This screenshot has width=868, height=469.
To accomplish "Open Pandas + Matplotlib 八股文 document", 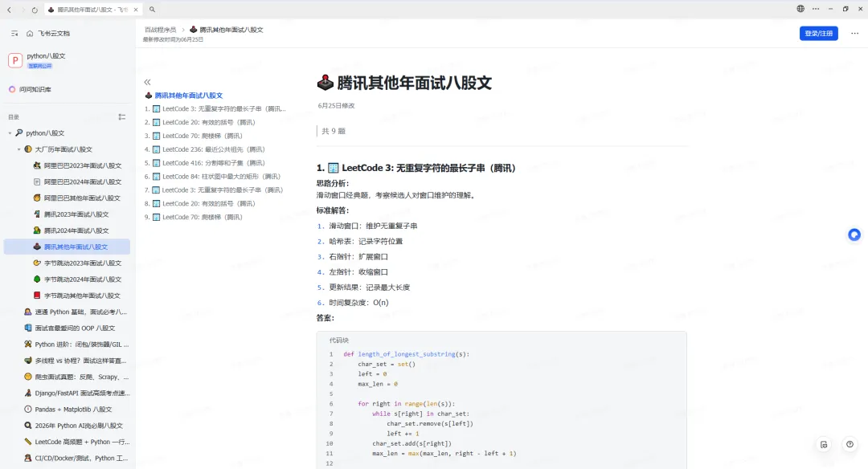I will click(74, 410).
